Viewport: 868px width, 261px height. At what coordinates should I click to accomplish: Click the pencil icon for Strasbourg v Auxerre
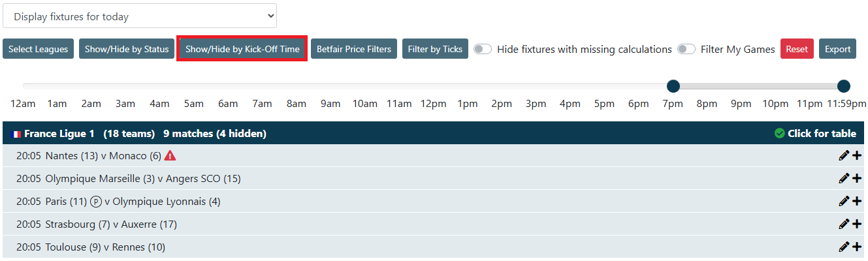pos(844,224)
